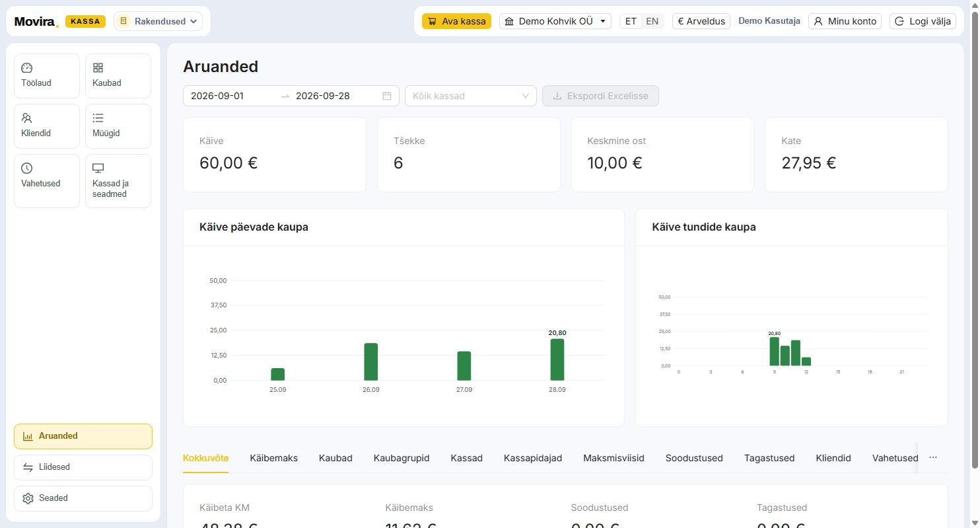980x528 pixels.
Task: Click the Seaded gear icon
Action: click(x=28, y=498)
